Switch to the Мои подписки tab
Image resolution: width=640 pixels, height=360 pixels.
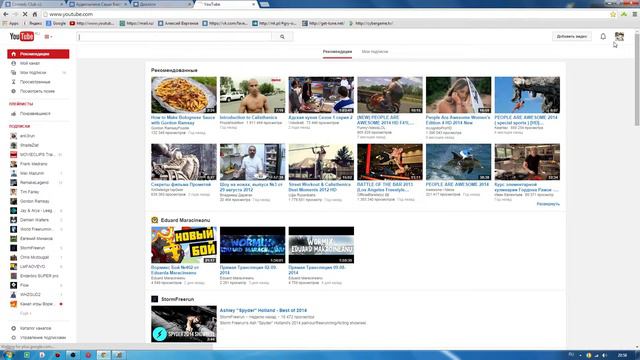click(x=375, y=52)
